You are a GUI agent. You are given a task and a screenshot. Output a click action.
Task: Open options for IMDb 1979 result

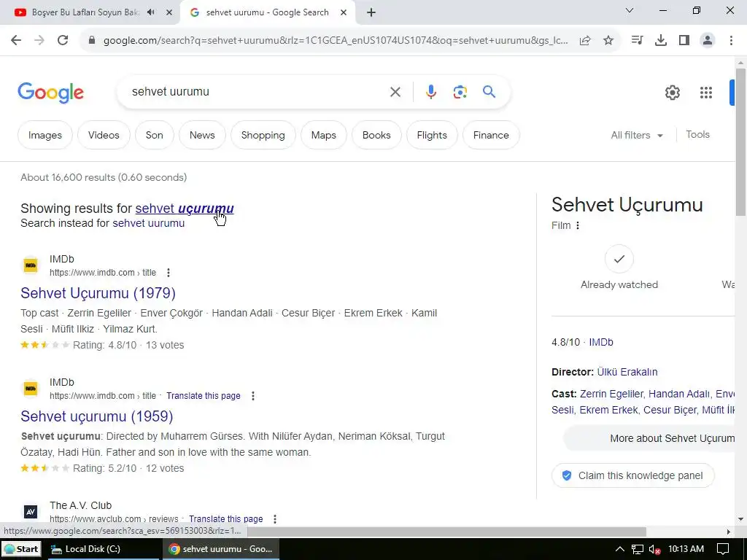coord(169,273)
